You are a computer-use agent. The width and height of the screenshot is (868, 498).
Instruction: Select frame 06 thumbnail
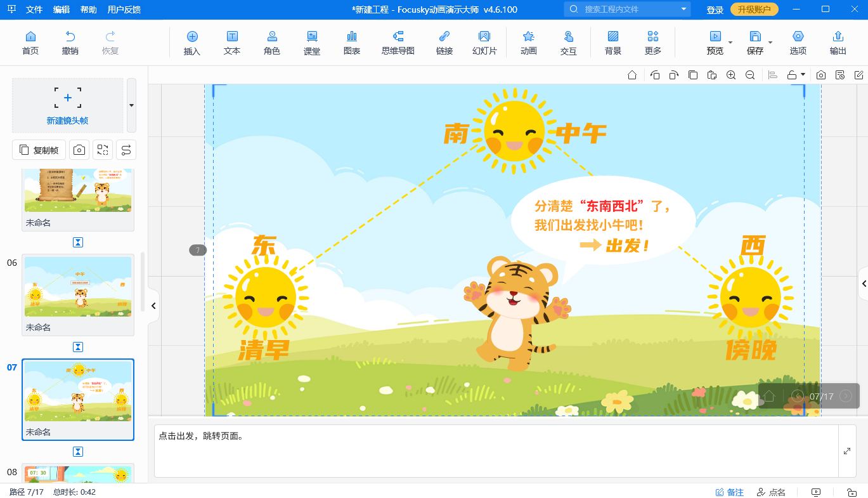coord(78,295)
